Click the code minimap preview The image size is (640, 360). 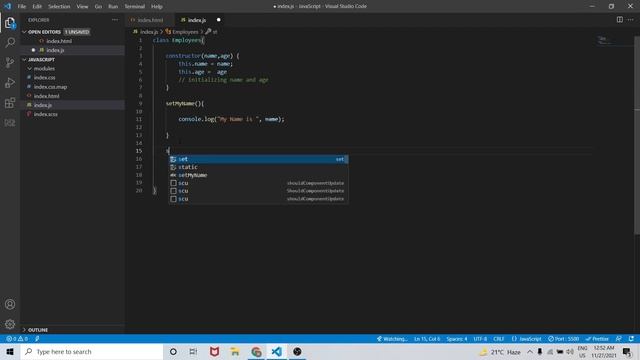tap(604, 40)
